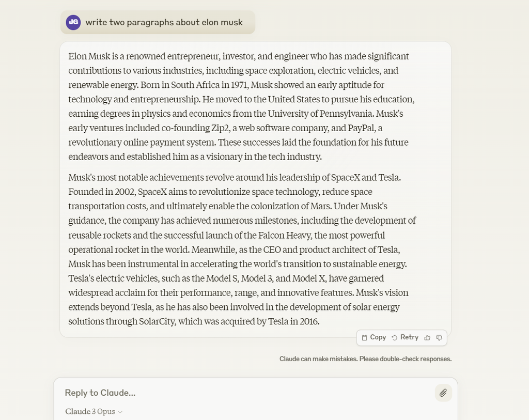Click the 'Claude can make mistakes' disclaimer
The height and width of the screenshot is (420, 529).
[365, 359]
